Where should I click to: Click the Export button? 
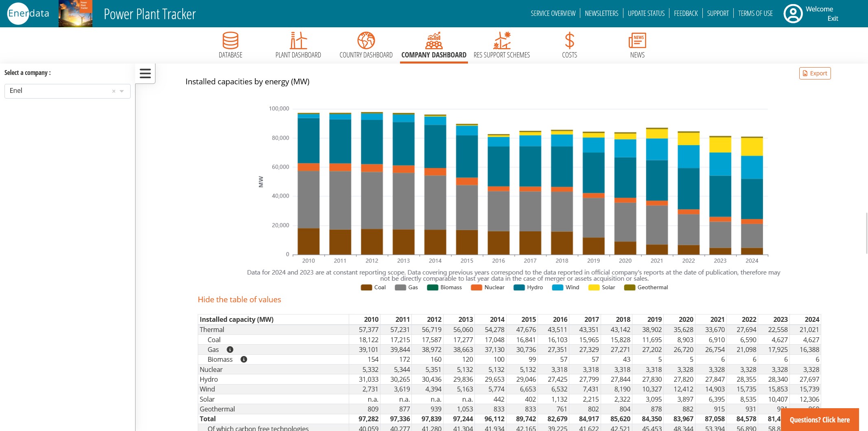pyautogui.click(x=815, y=73)
